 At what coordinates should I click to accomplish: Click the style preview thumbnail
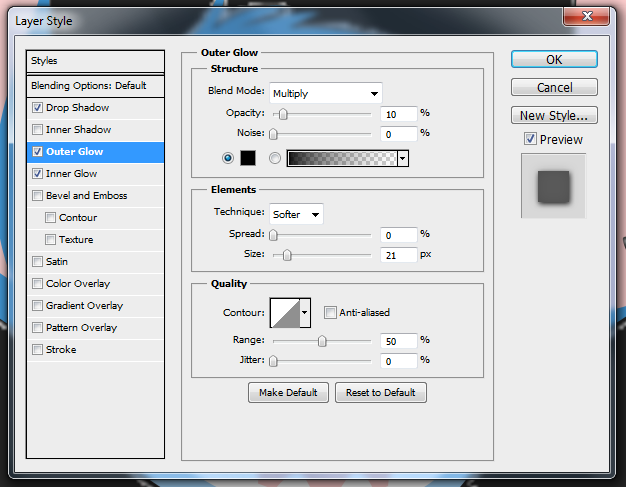[x=553, y=186]
